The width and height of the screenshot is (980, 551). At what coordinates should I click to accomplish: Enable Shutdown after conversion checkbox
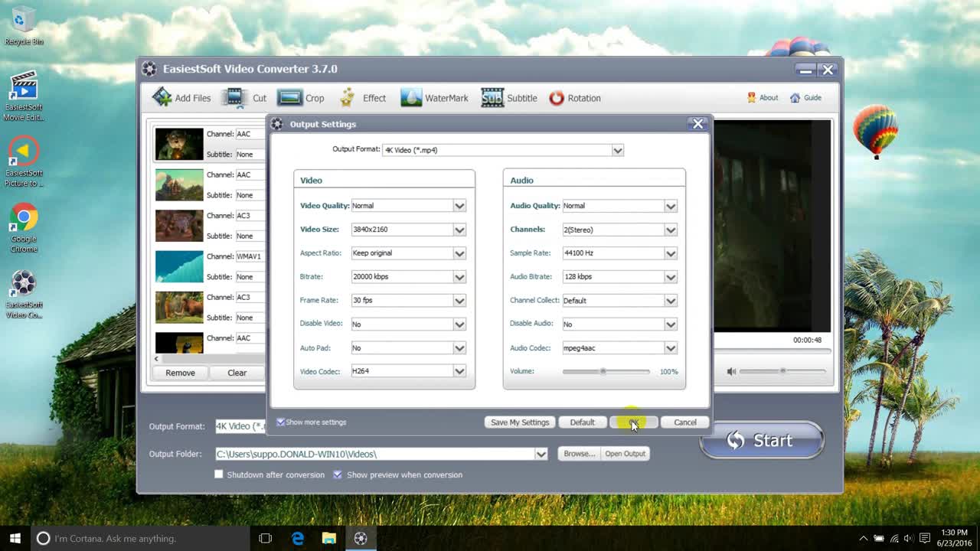[x=219, y=474]
